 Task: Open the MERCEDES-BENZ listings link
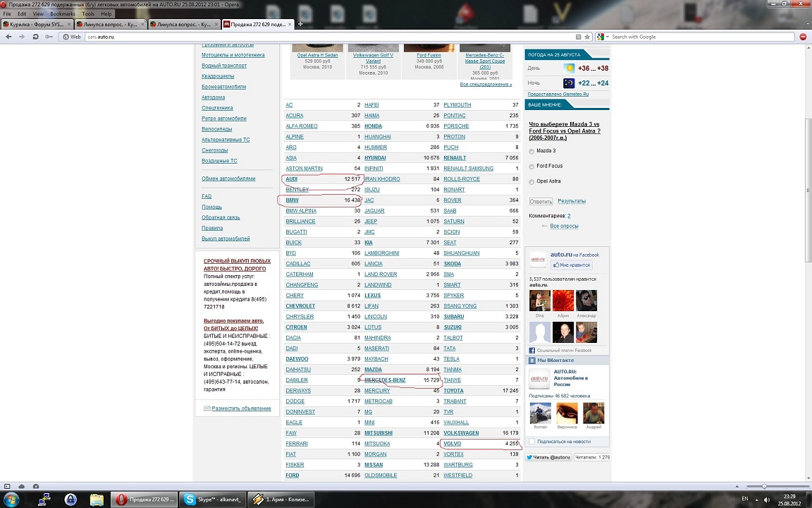click(x=385, y=380)
